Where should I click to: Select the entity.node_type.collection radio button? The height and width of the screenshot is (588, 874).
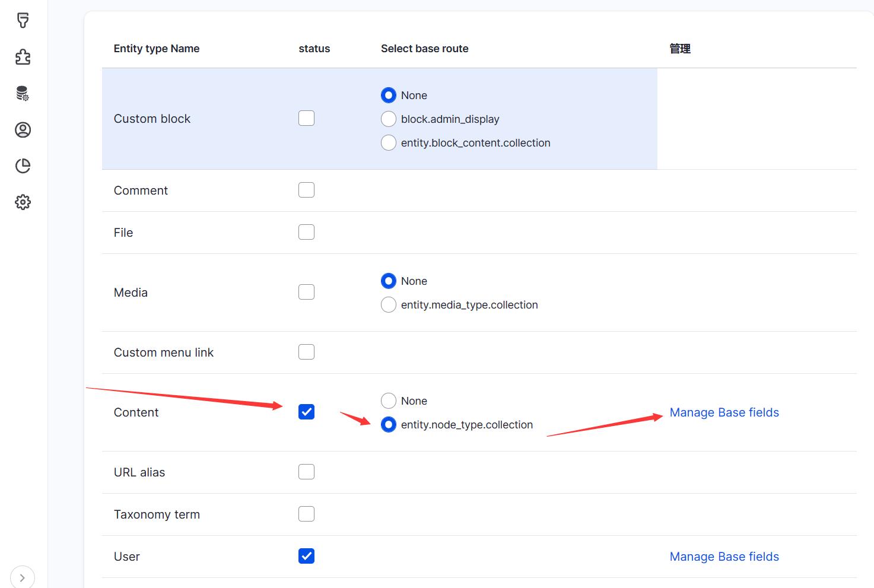pos(389,425)
